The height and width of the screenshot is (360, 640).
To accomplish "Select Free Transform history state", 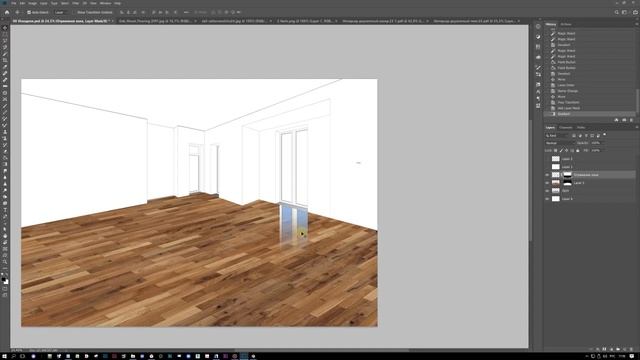I will 569,102.
